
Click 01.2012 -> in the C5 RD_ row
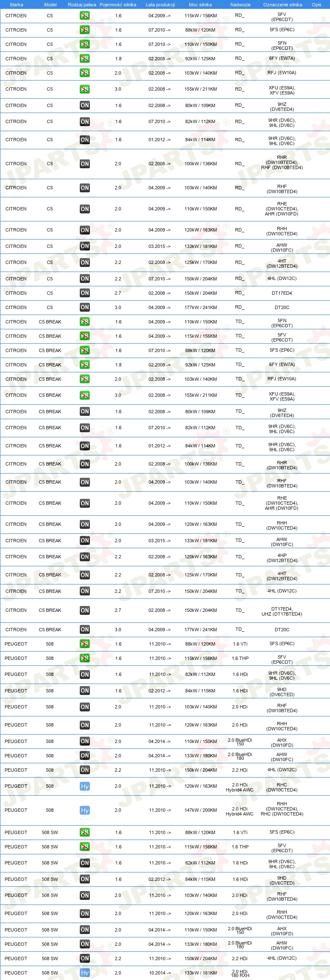coord(160,140)
